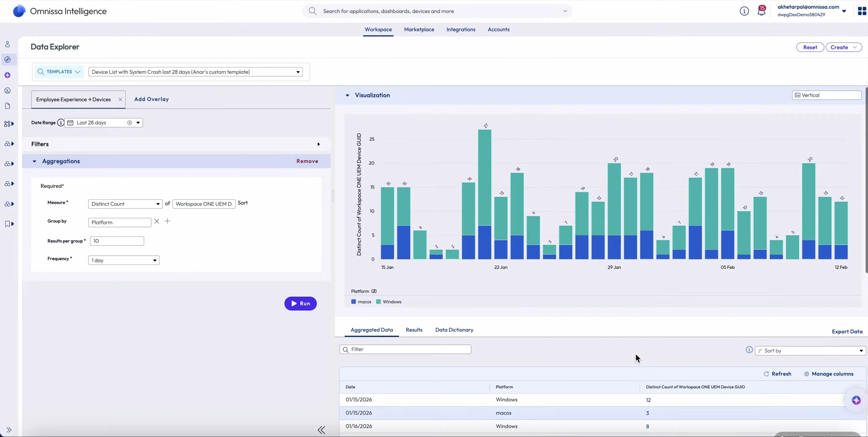Viewport: 868px width, 437px height.
Task: Click Add Overlay
Action: point(152,99)
